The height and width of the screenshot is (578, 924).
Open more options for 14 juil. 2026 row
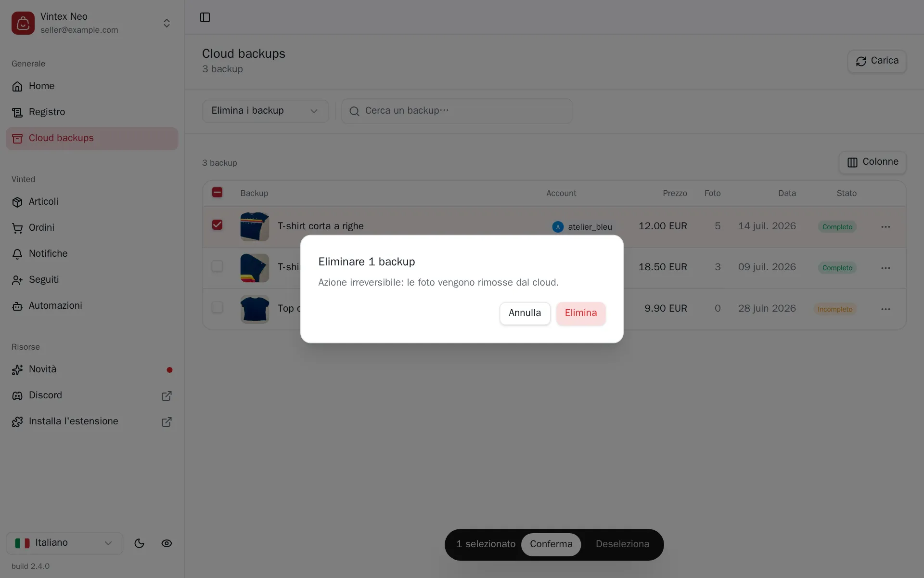point(885,227)
